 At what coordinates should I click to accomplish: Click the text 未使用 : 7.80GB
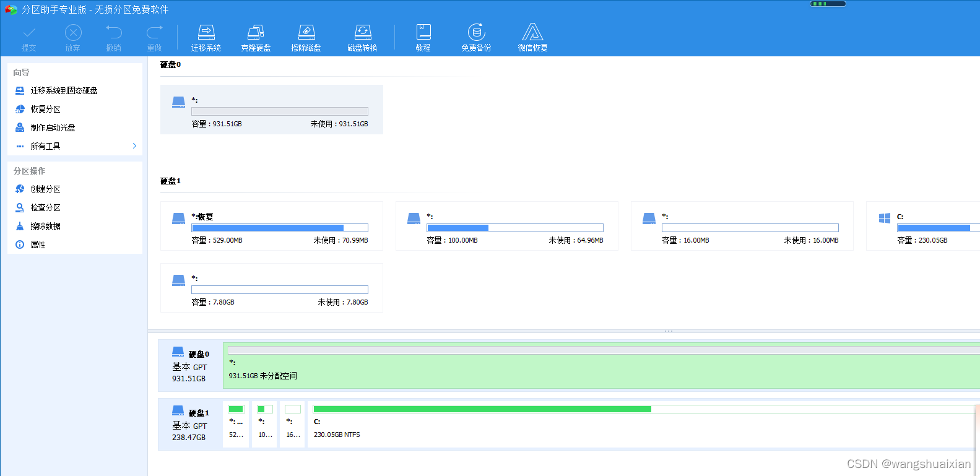click(x=343, y=302)
